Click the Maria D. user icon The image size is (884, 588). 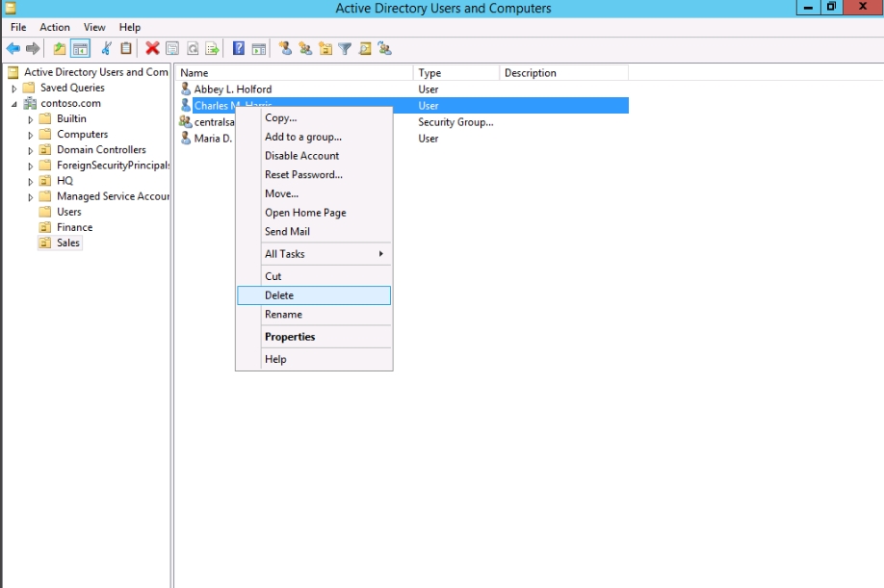186,138
